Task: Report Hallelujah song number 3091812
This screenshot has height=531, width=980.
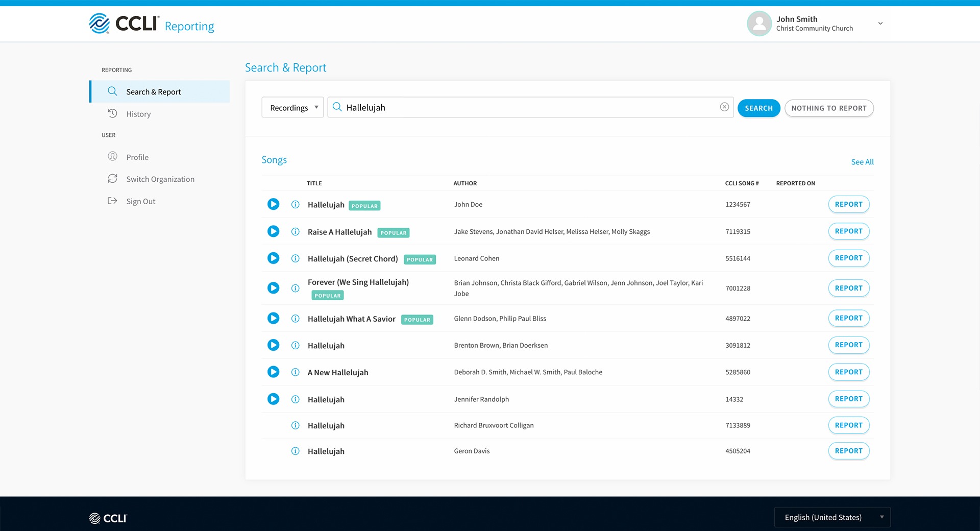Action: [x=848, y=345]
